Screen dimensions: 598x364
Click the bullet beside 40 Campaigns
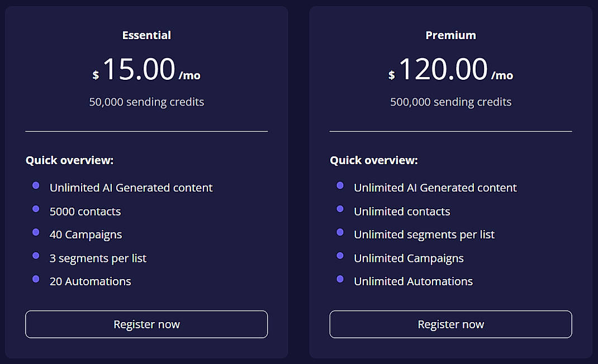tap(36, 232)
